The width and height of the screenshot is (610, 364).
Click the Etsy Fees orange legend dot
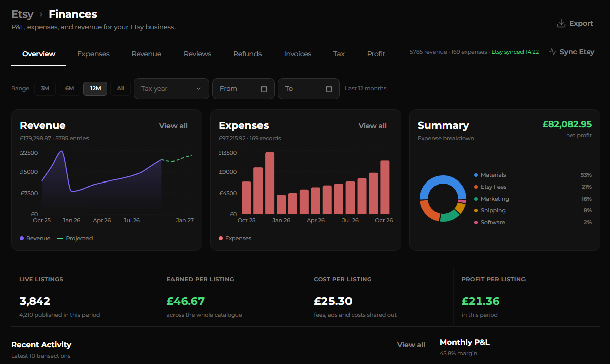click(476, 187)
